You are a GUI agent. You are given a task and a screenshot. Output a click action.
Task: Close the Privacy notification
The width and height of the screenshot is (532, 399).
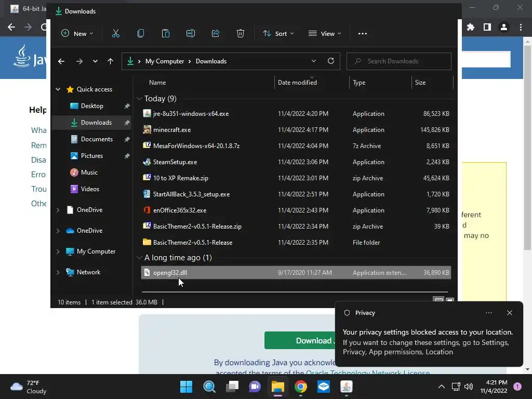coord(510,313)
